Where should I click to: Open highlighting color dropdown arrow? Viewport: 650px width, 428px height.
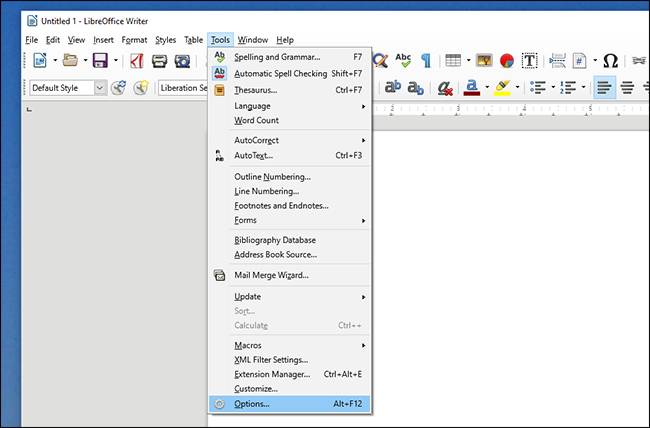(x=517, y=88)
